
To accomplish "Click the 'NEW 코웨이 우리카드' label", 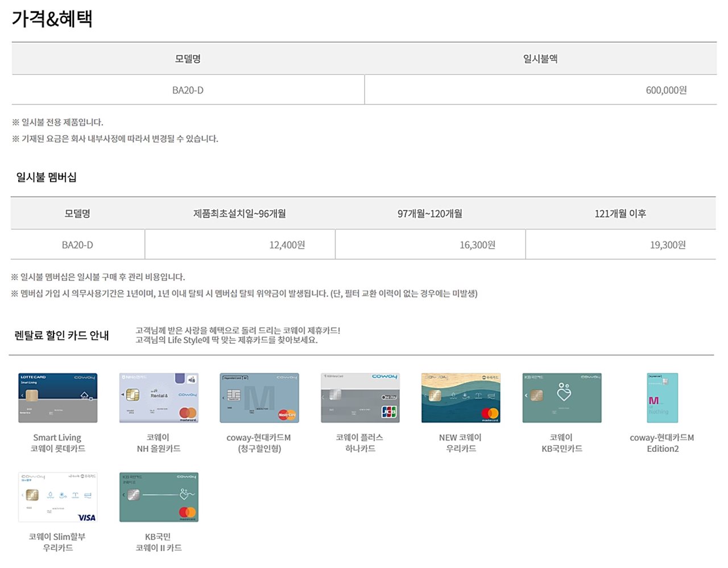I will (x=461, y=443).
